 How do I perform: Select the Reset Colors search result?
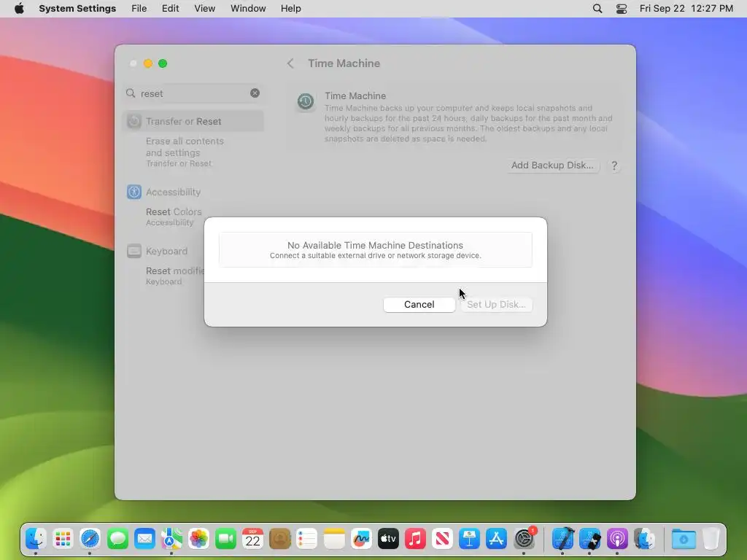pos(174,216)
